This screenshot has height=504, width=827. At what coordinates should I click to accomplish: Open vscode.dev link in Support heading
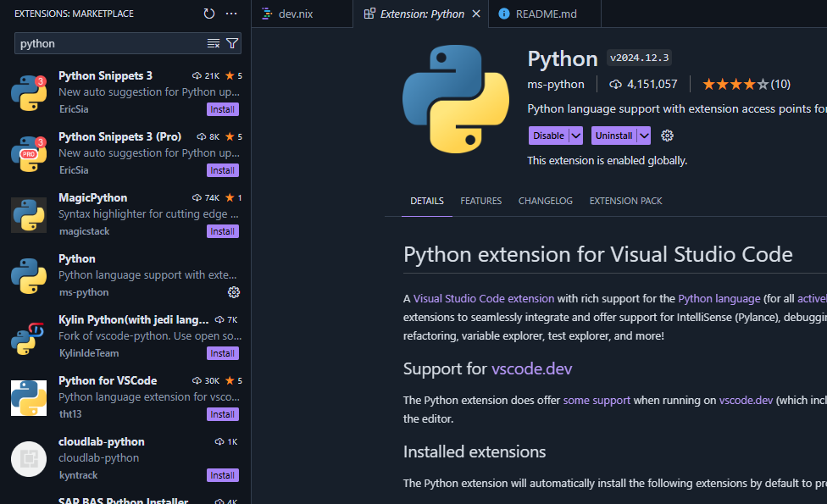tap(531, 368)
